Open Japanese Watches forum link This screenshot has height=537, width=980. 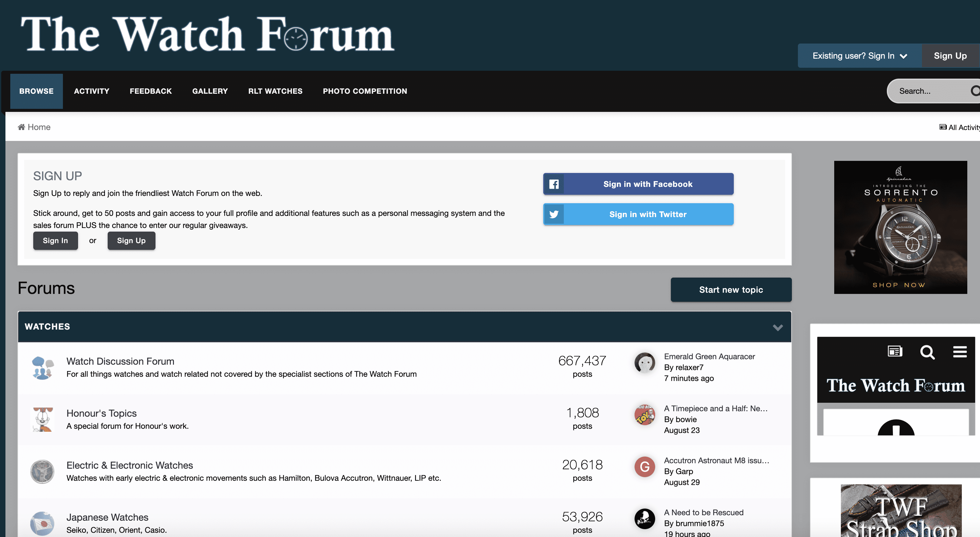pyautogui.click(x=107, y=518)
